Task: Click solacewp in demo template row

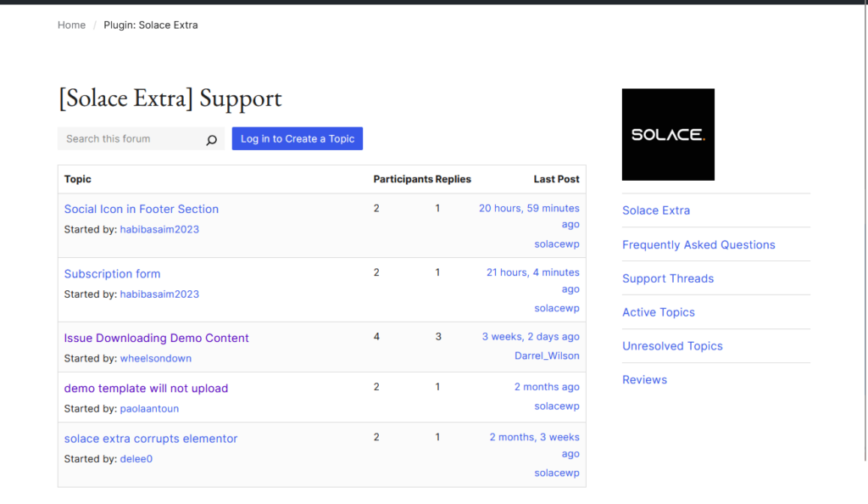Action: pyautogui.click(x=557, y=406)
